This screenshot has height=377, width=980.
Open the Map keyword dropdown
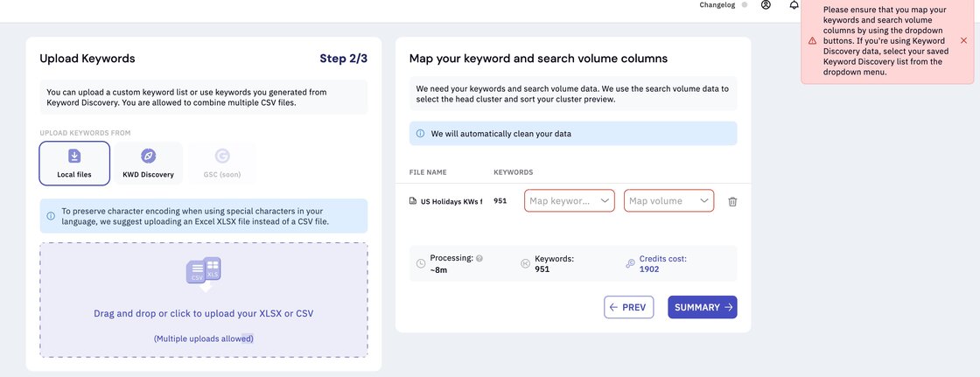click(569, 200)
